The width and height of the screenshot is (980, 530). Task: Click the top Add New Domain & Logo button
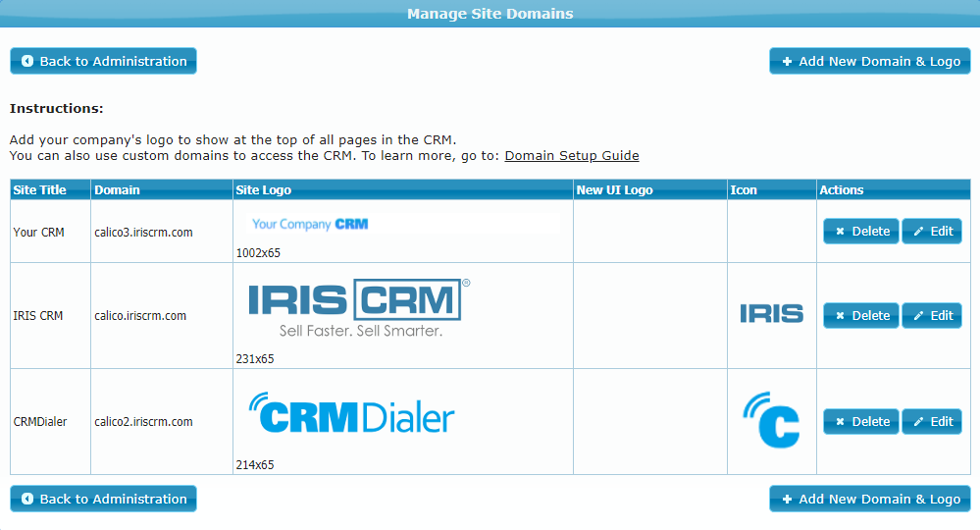[869, 61]
